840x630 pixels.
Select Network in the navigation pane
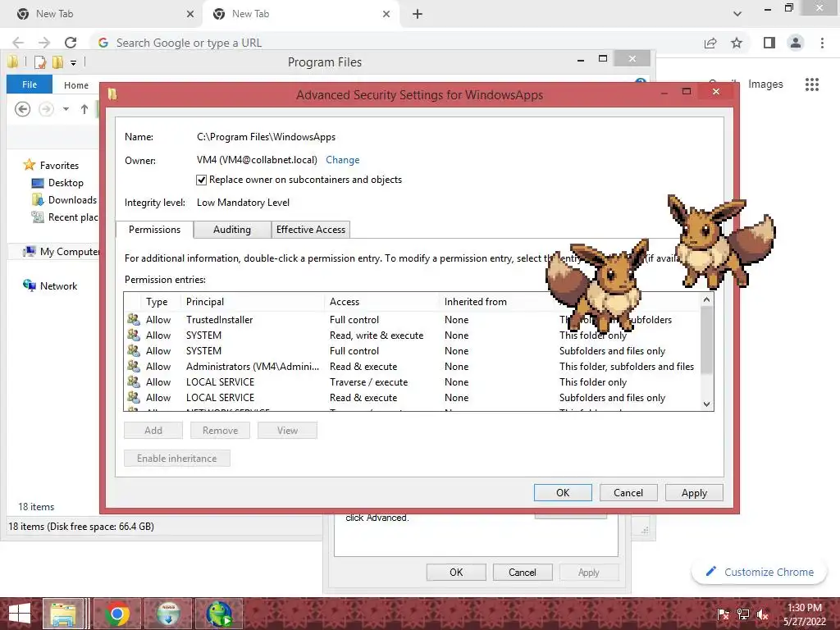(x=50, y=286)
